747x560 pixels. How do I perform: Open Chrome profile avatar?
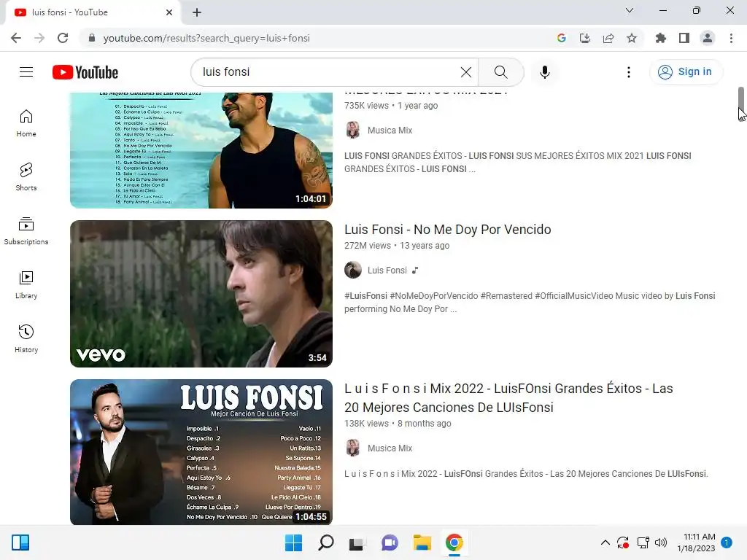[708, 38]
